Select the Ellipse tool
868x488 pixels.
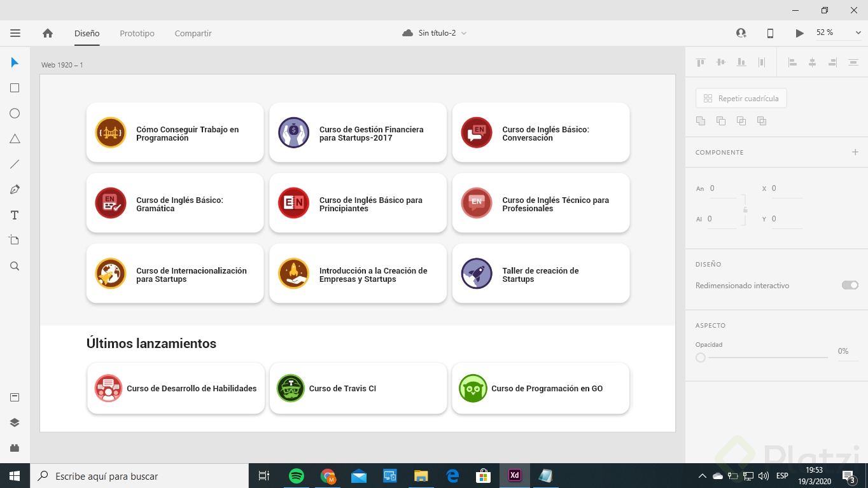(x=15, y=113)
